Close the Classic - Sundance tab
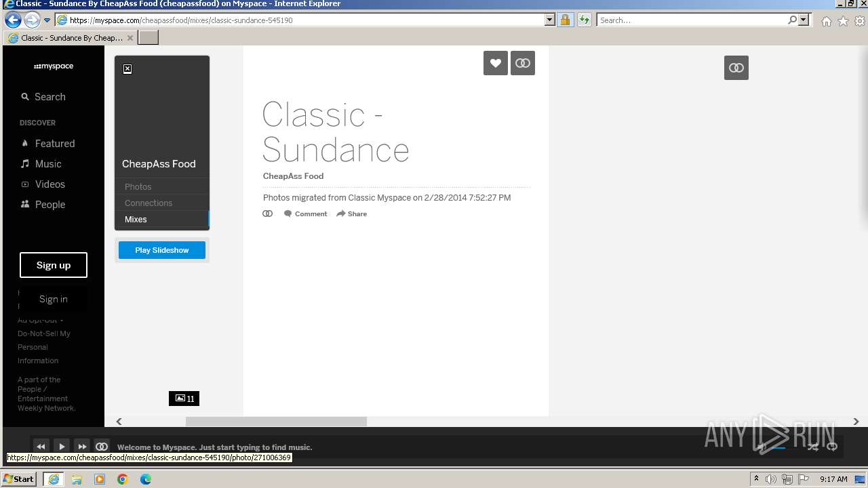Screen dimensions: 868x488 tap(130, 38)
